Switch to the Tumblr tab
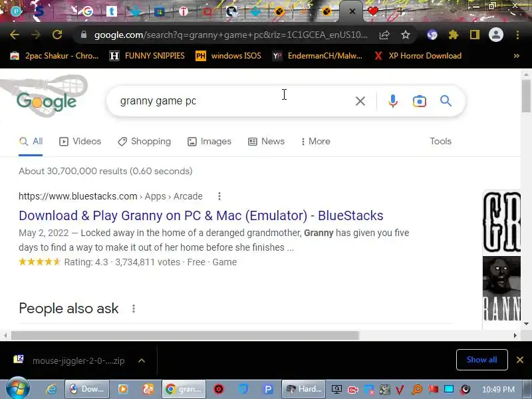 click(111, 11)
